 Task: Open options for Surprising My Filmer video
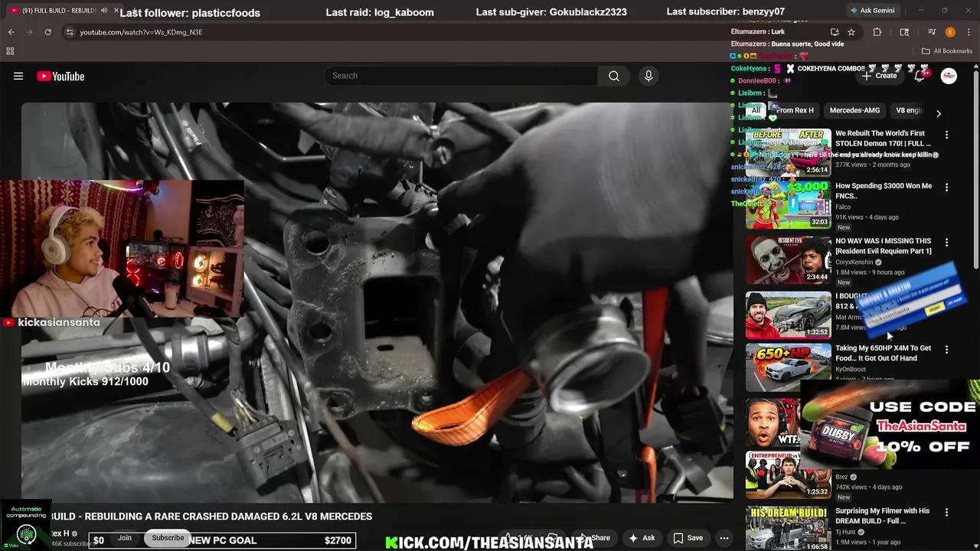pos(946,513)
